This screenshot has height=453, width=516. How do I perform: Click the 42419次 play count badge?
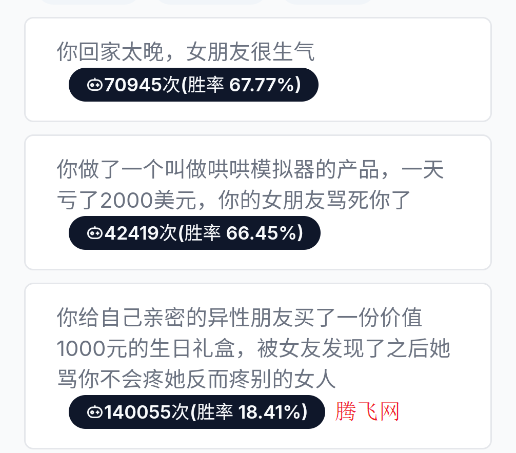(195, 233)
